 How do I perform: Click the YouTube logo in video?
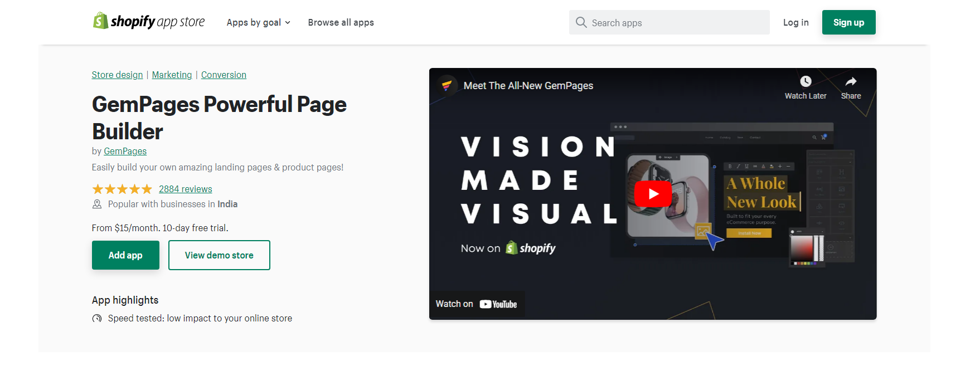tap(498, 304)
